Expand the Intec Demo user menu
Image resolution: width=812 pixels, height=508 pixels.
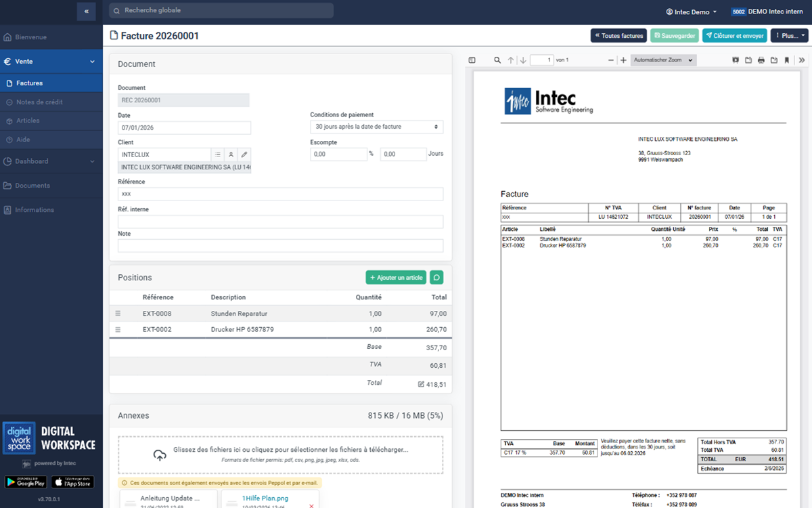(x=691, y=12)
